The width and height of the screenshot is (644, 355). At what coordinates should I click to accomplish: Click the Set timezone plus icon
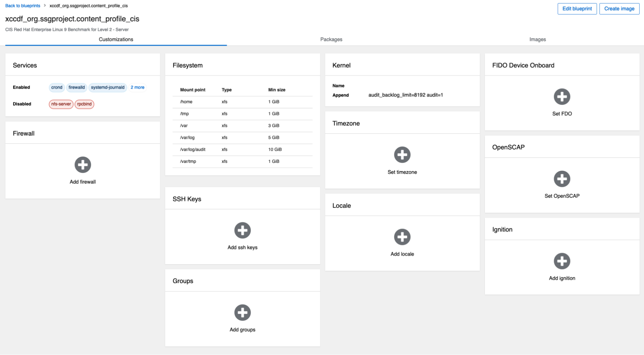(402, 155)
